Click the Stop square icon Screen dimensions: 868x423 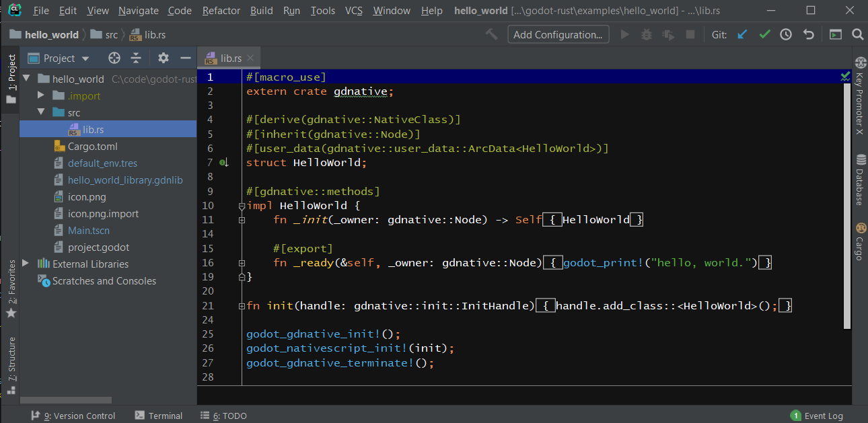[690, 34]
